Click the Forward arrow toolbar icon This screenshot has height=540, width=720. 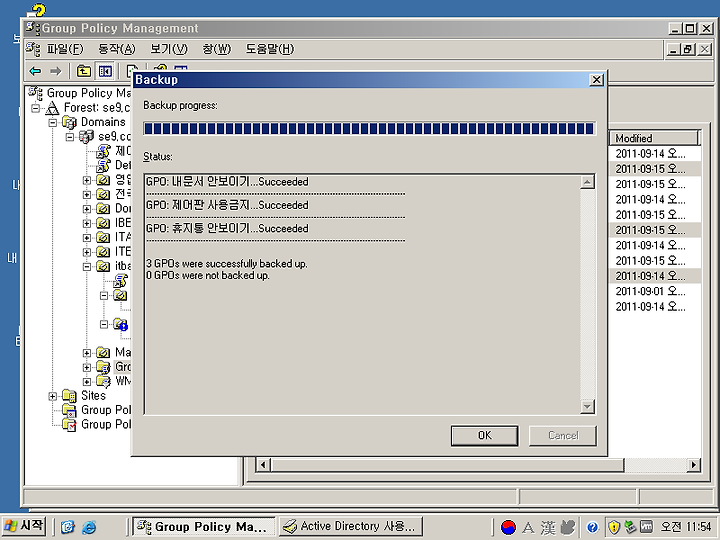point(56,71)
